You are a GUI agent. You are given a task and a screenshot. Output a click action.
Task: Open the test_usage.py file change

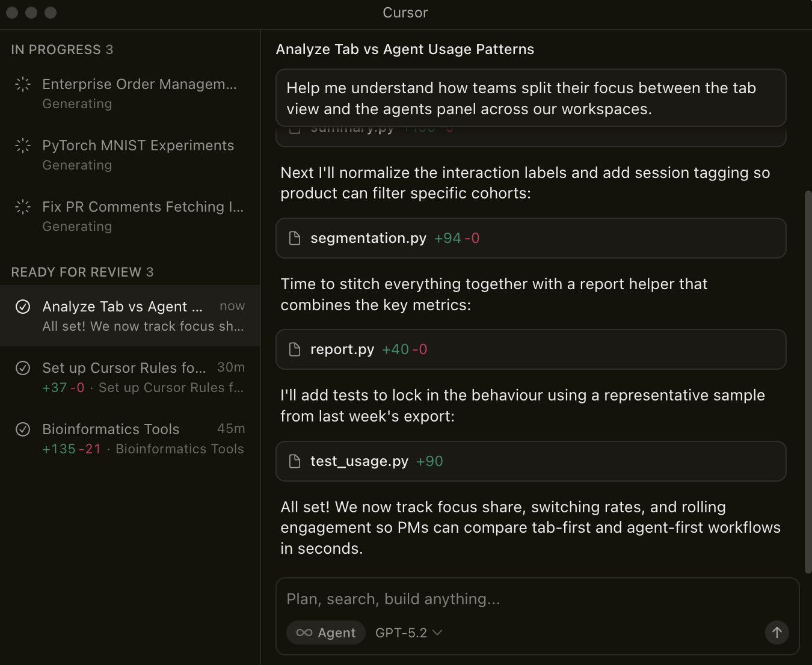pos(531,461)
